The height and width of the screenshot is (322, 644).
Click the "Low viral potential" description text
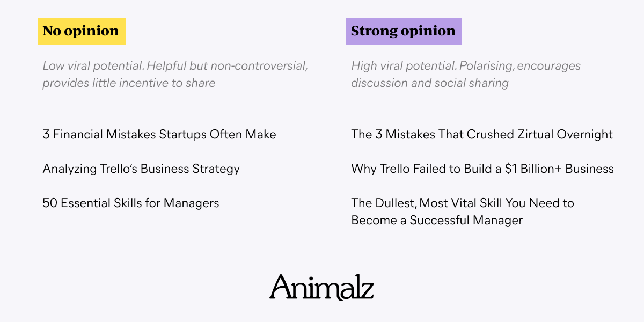pyautogui.click(x=175, y=74)
